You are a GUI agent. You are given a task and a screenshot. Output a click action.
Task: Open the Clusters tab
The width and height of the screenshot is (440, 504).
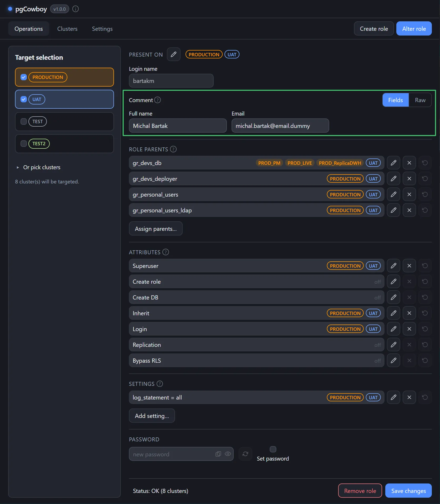67,29
